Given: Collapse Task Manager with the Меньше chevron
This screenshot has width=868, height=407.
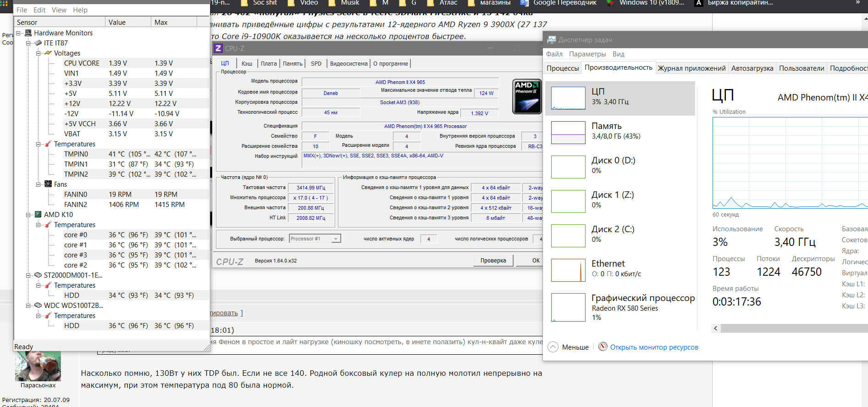Looking at the screenshot, I should click(553, 347).
